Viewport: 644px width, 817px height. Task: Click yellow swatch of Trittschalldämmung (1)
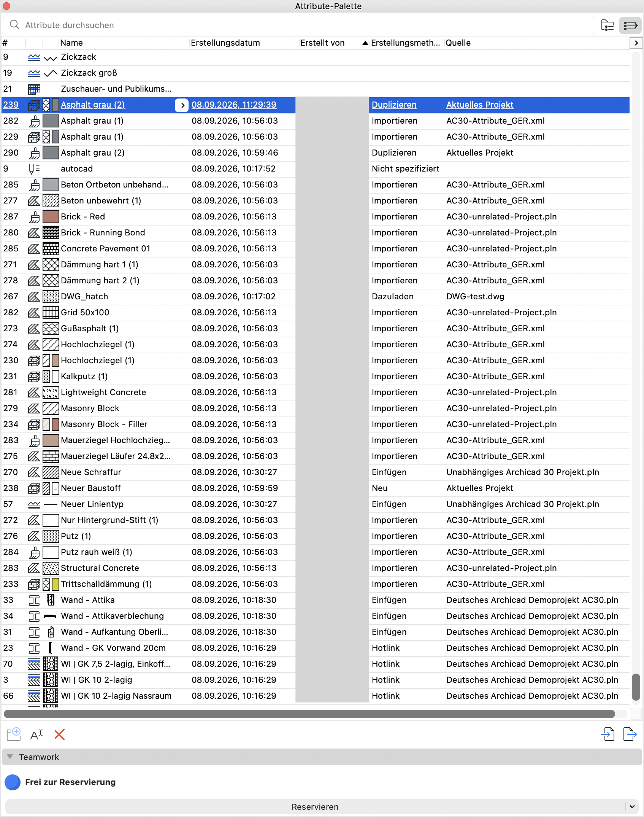click(x=56, y=584)
